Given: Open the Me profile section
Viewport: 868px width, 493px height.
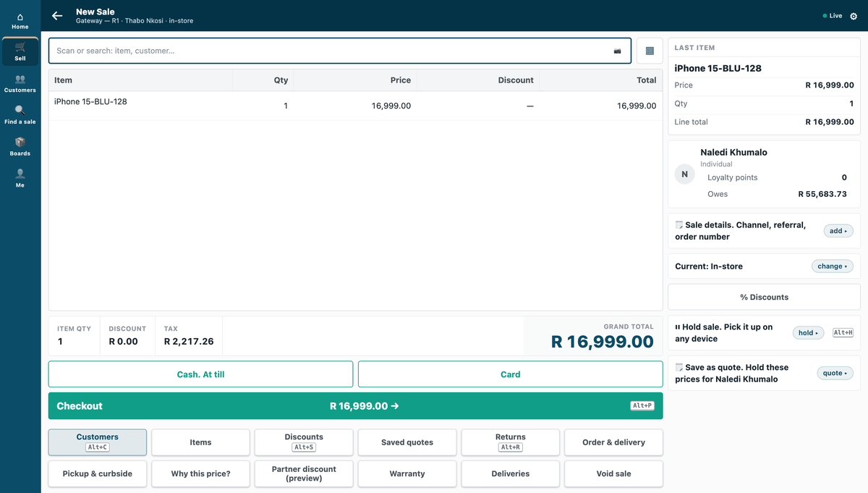Looking at the screenshot, I should coord(20,179).
